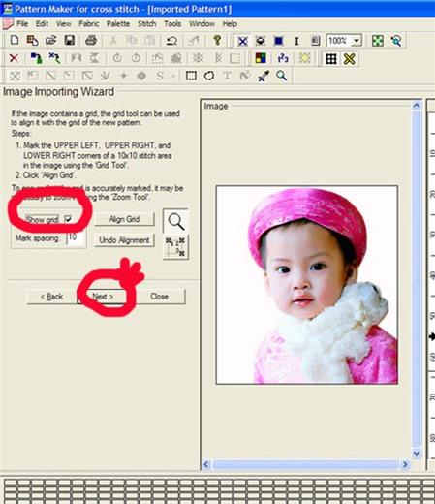Select the full cross stitch tool

242,41
